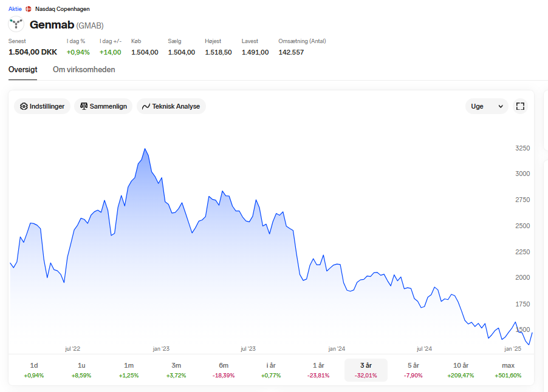
Task: Select the Oversigt tab
Action: (x=22, y=69)
